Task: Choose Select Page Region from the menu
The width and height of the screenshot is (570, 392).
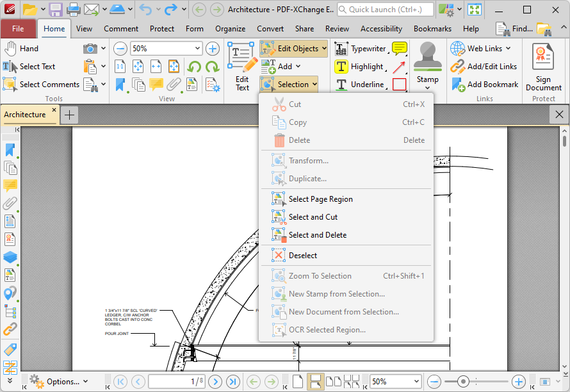Action: [x=319, y=199]
